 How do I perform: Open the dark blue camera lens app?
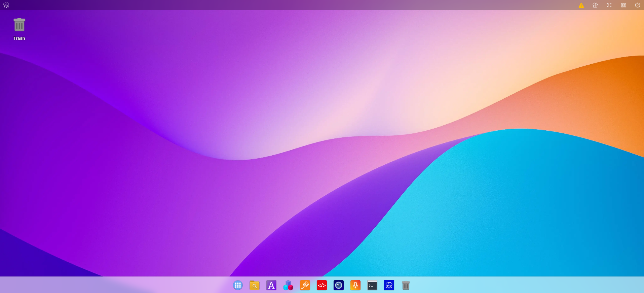click(x=339, y=285)
